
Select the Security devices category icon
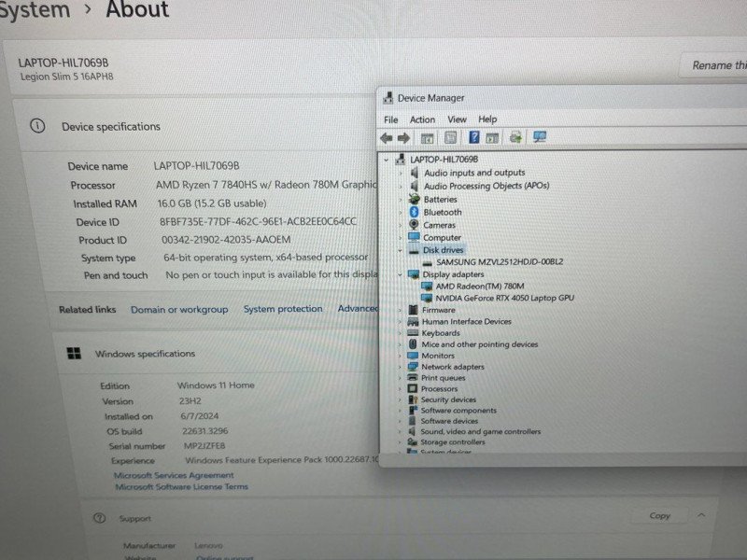click(x=413, y=399)
